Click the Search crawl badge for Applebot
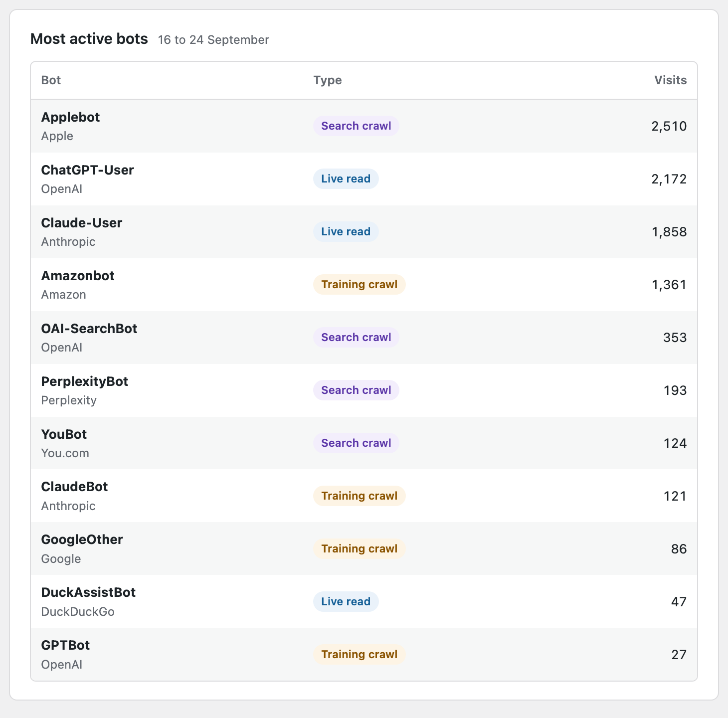 coord(356,126)
